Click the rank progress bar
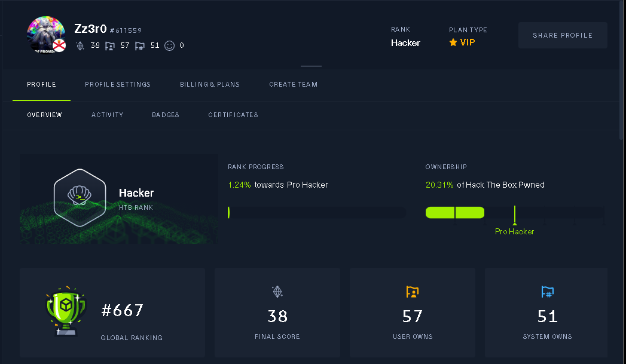 tap(317, 212)
